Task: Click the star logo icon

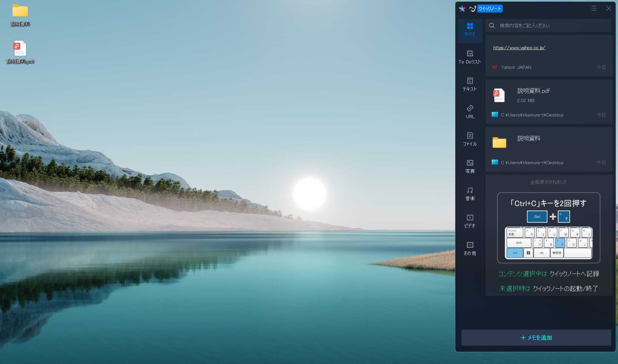Action: [x=462, y=9]
